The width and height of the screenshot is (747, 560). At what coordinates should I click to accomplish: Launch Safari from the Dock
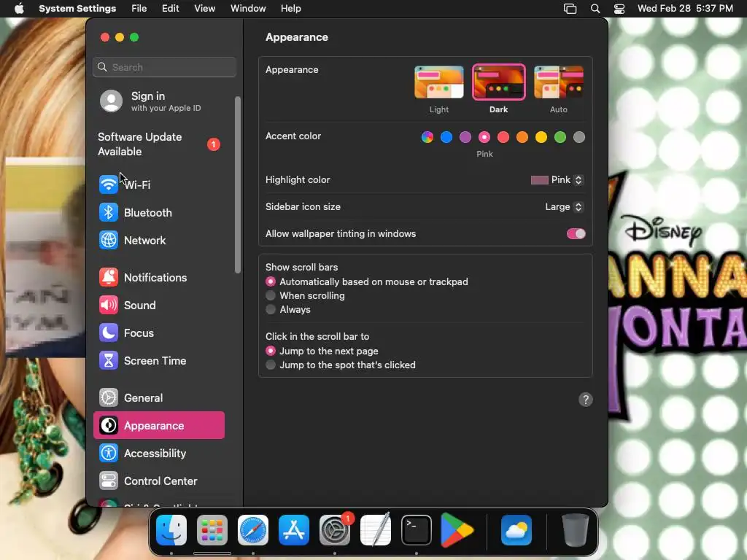pyautogui.click(x=253, y=530)
